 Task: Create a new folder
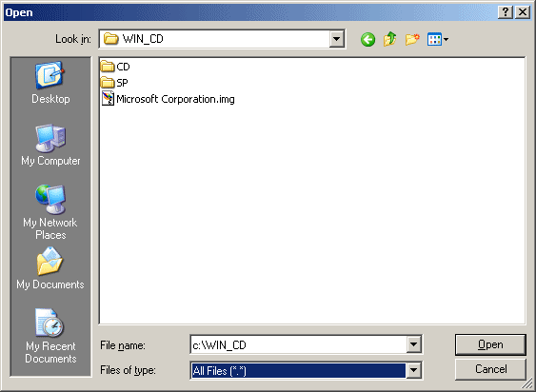tap(412, 39)
